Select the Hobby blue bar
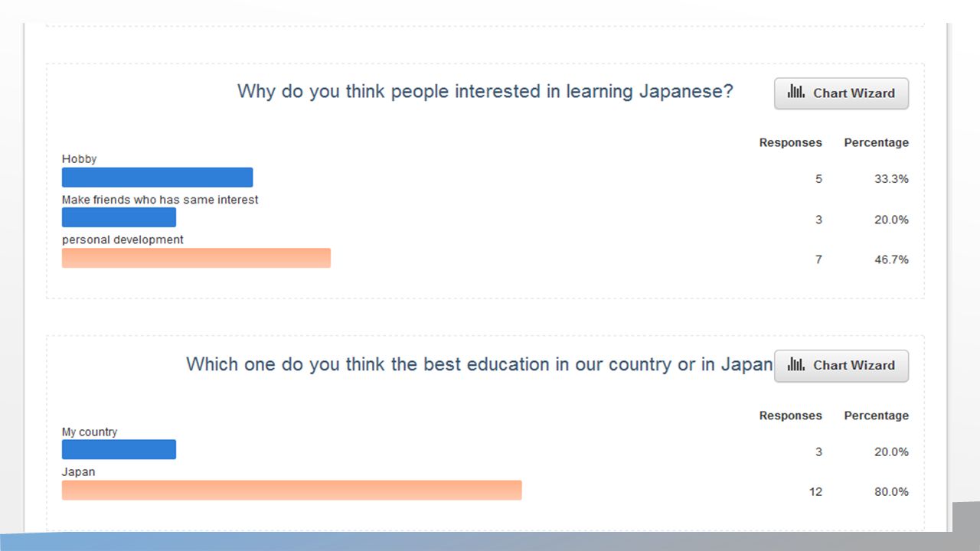Image resolution: width=980 pixels, height=551 pixels. click(157, 178)
